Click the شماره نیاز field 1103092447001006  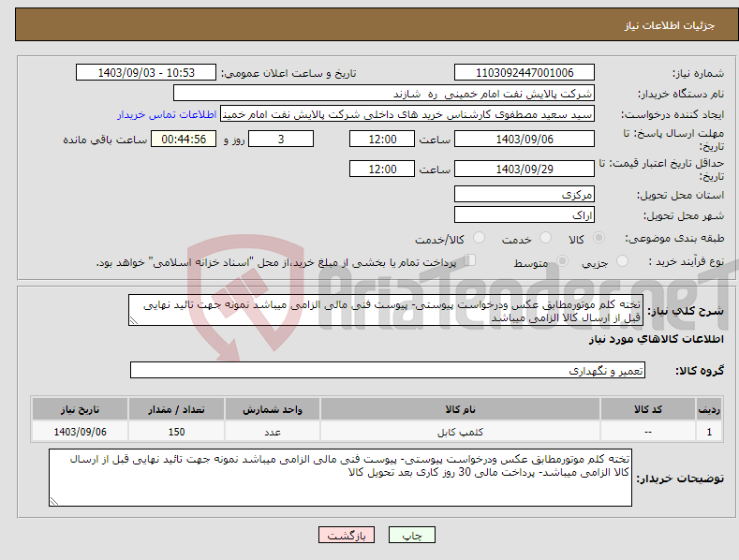click(525, 73)
